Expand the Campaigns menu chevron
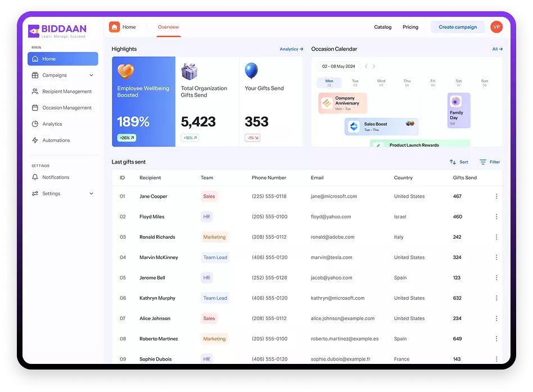 click(x=91, y=75)
